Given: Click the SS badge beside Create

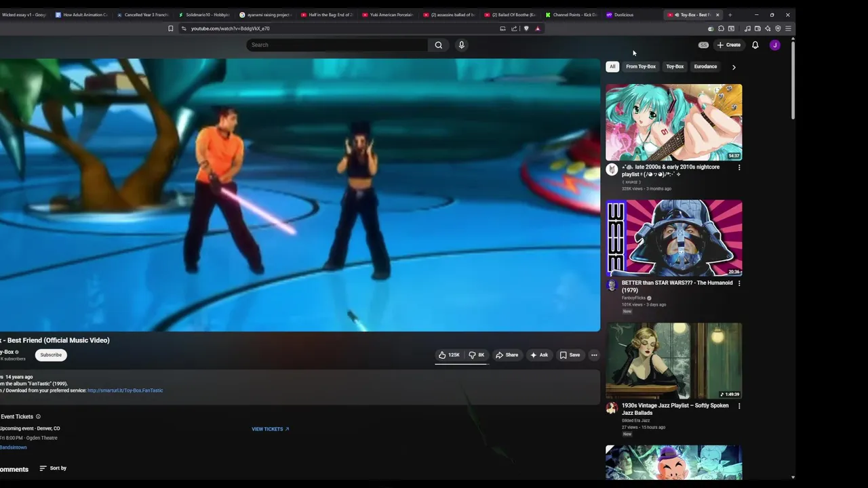Looking at the screenshot, I should tap(703, 45).
